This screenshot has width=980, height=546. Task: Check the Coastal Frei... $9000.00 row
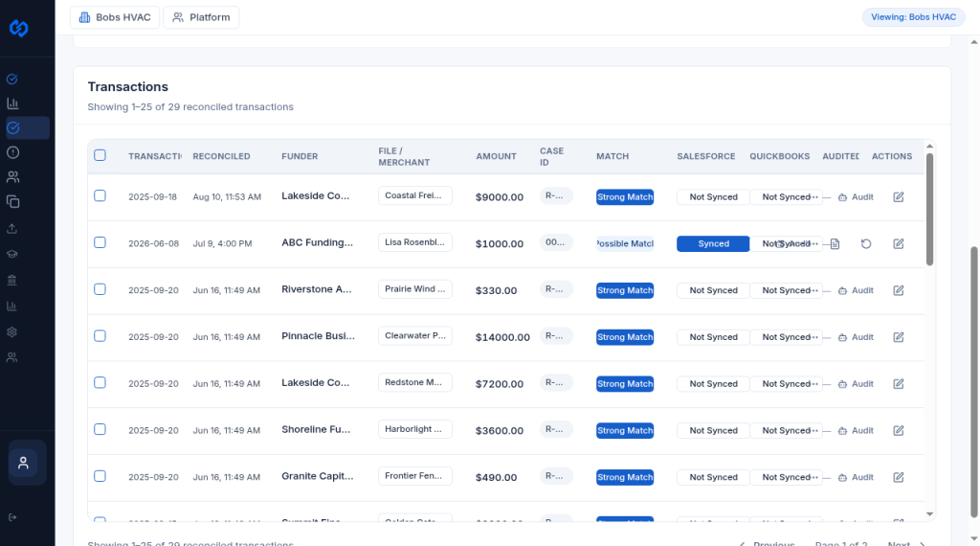click(x=100, y=195)
